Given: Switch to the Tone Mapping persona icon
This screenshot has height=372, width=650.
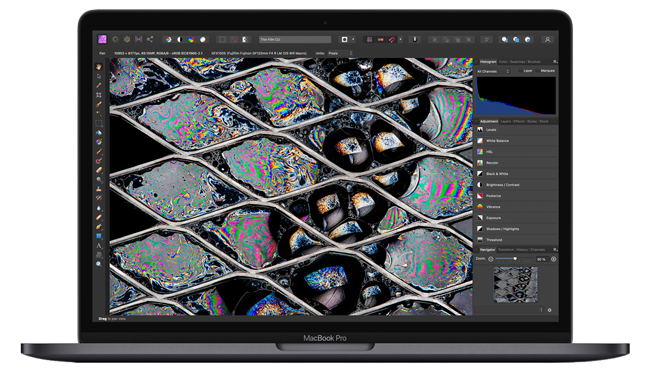Looking at the screenshot, I should click(x=138, y=39).
